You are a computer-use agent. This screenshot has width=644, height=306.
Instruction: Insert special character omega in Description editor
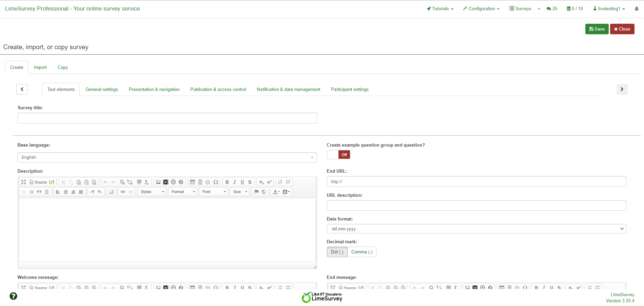216,182
